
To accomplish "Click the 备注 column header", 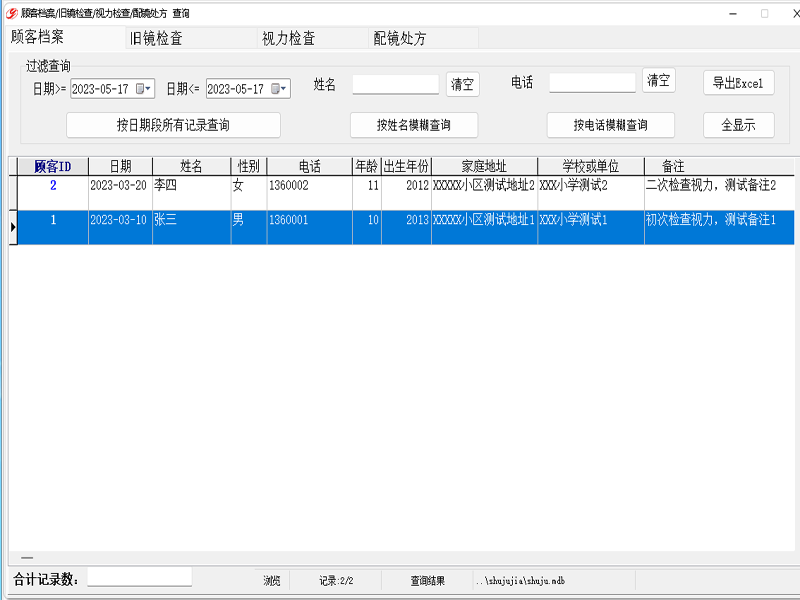I will [719, 166].
